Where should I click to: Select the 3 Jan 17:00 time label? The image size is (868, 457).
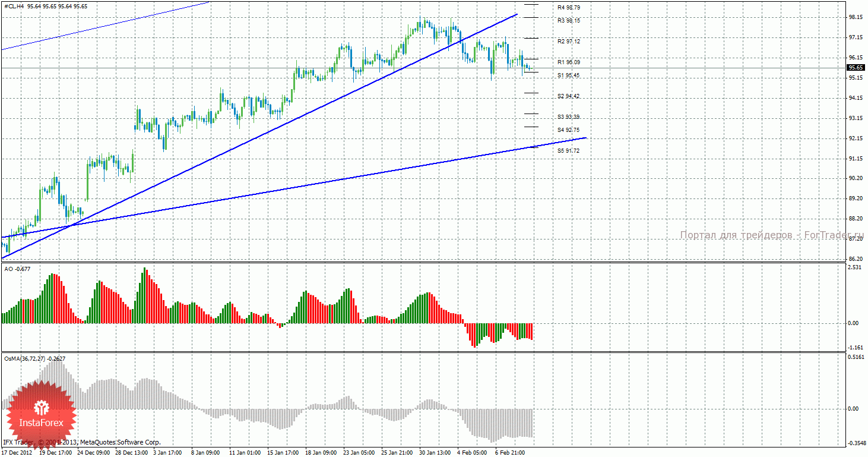pyautogui.click(x=167, y=452)
